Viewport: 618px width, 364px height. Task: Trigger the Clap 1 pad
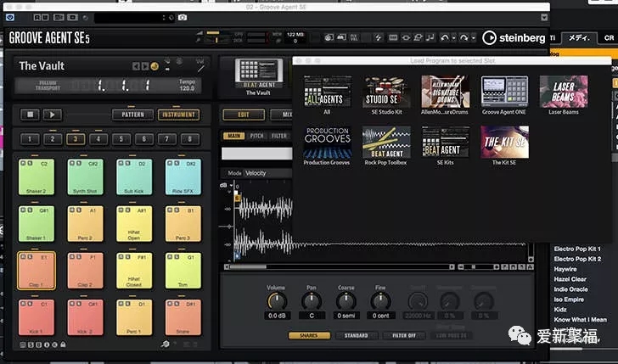(x=37, y=271)
